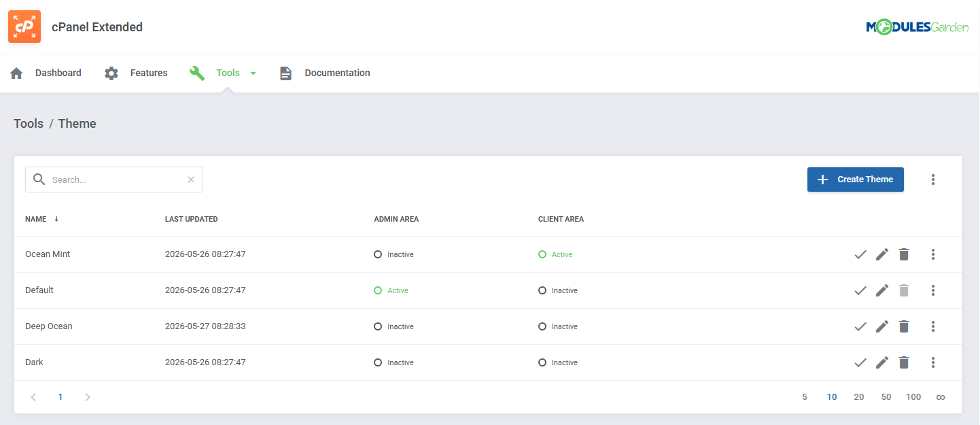This screenshot has height=425, width=980.
Task: Show 10 entries per page
Action: click(832, 397)
